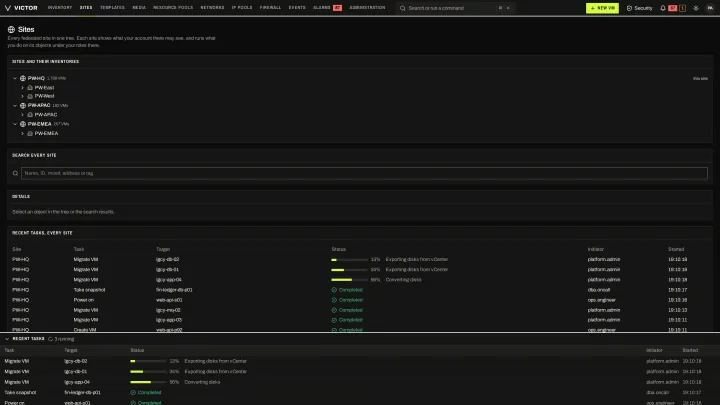Viewport: 720px width, 405px height.
Task: Open notifications bell
Action: (663, 8)
